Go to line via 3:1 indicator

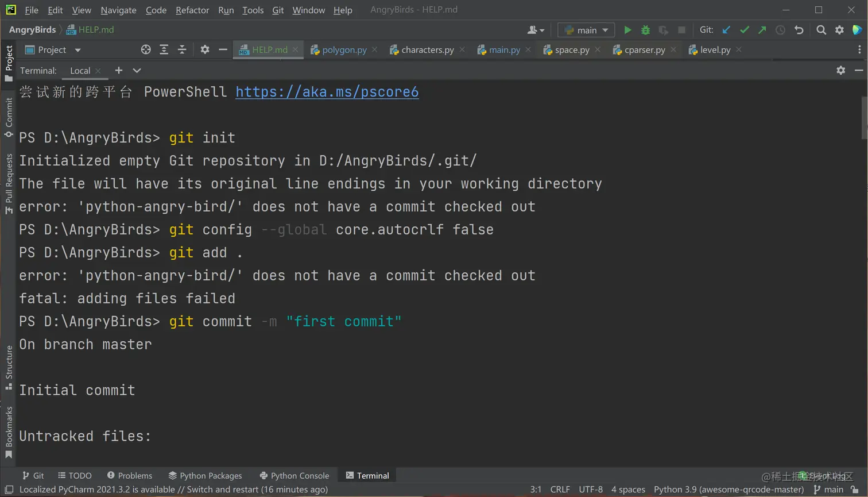tap(536, 490)
